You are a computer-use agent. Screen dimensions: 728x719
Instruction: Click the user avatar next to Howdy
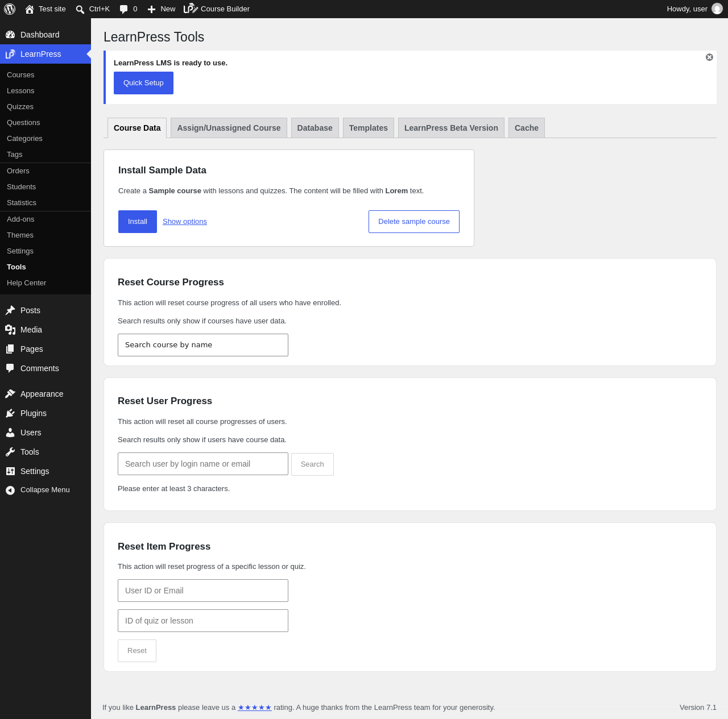(717, 9)
